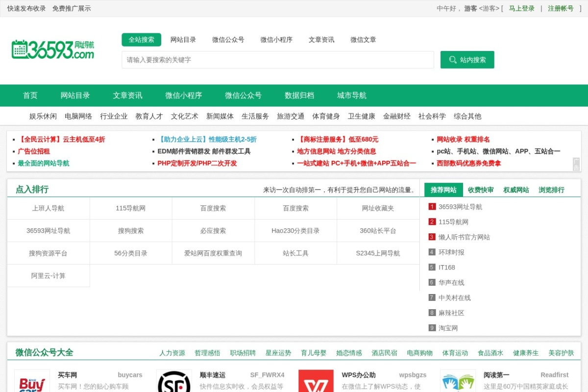This screenshot has height=392, width=588.
Task: Open 中关村在线 in recommended list
Action: pyautogui.click(x=455, y=298)
